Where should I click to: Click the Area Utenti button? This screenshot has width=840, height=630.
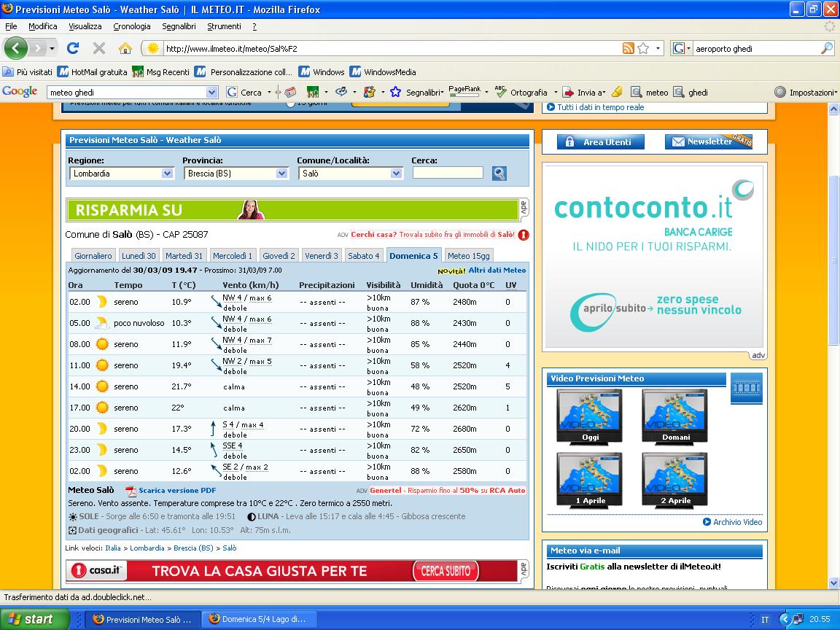601,141
